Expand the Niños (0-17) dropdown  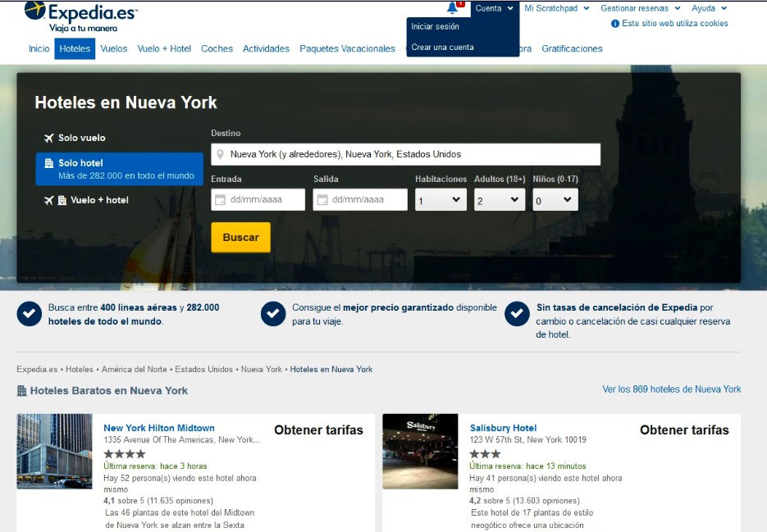click(x=555, y=200)
